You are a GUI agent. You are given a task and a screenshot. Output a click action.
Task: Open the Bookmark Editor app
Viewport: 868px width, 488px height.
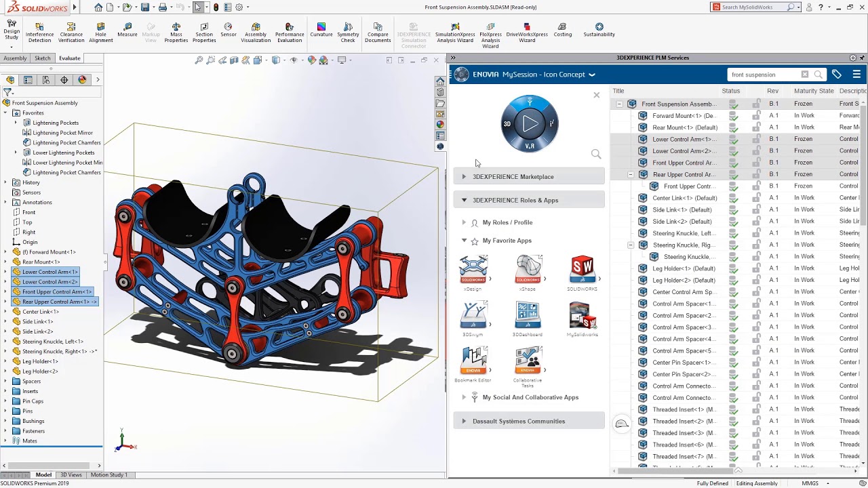coord(473,365)
